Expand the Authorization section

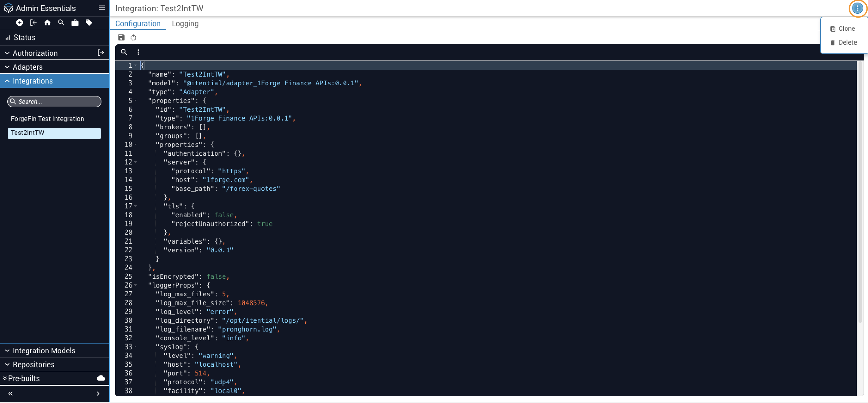[x=35, y=53]
